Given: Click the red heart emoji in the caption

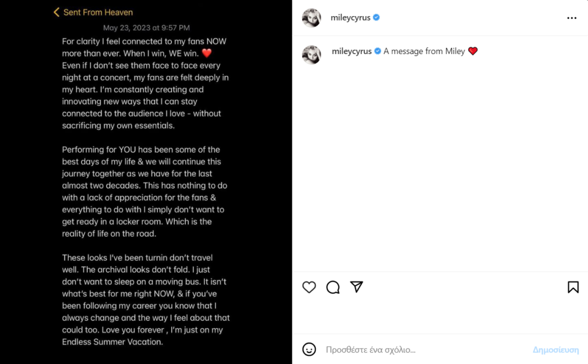Looking at the screenshot, I should [x=473, y=51].
